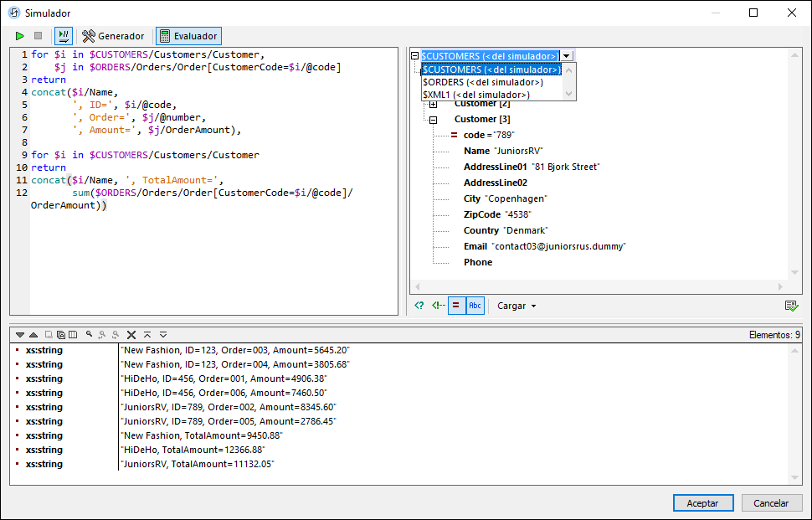Click the green run/play icon

[20, 36]
